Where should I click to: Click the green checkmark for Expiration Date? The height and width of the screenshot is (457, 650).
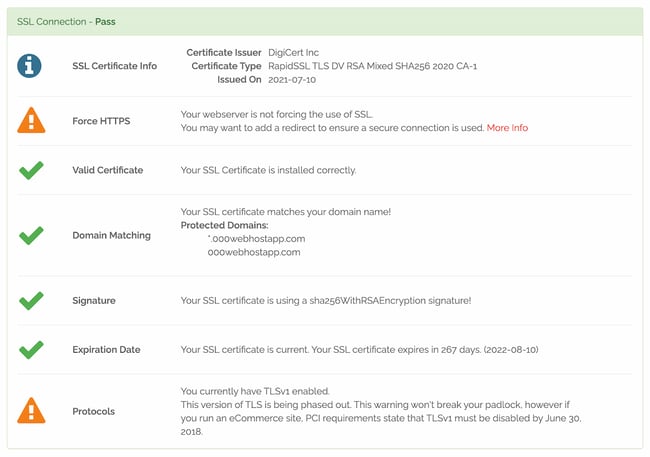point(31,350)
